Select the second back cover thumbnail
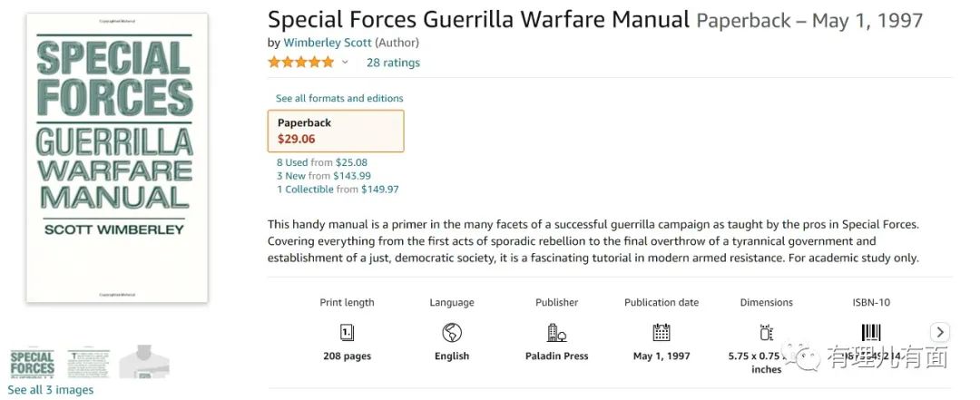The image size is (980, 400). pos(88,362)
